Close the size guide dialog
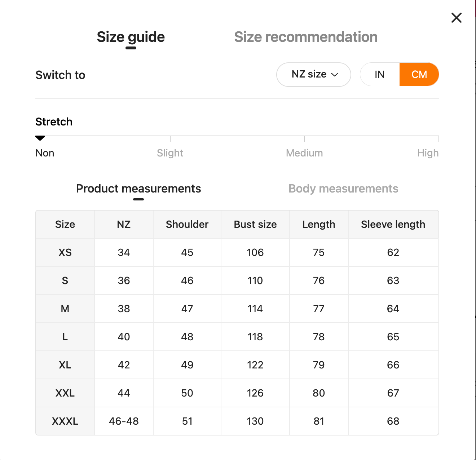The width and height of the screenshot is (476, 460). click(457, 18)
